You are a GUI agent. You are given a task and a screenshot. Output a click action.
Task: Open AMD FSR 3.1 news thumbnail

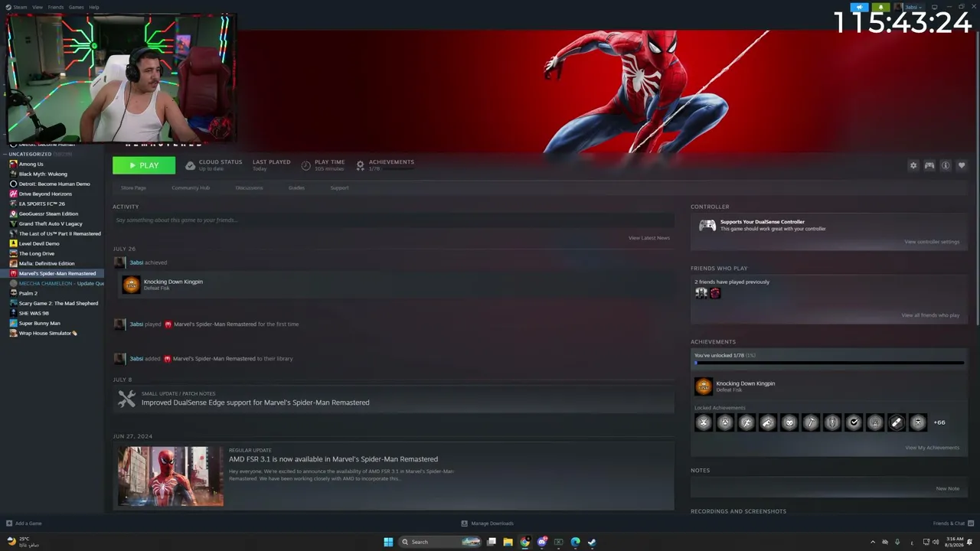click(x=171, y=476)
